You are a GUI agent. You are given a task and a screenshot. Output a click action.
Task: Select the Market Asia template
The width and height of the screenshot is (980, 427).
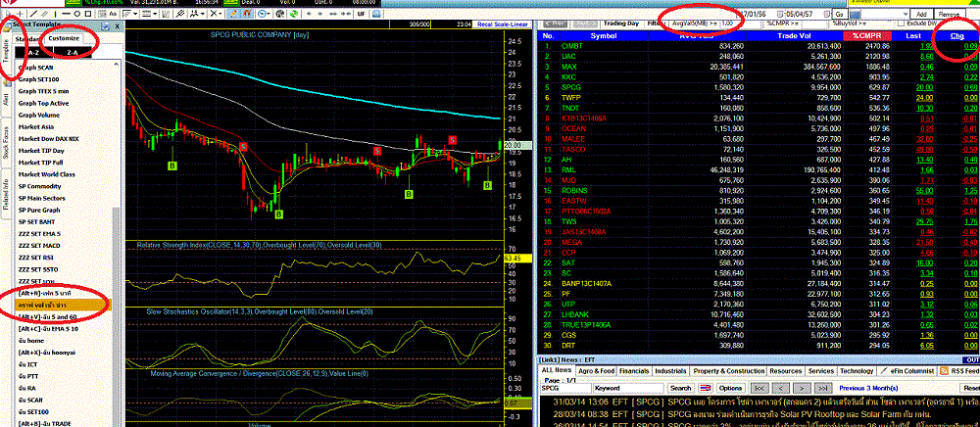click(37, 126)
